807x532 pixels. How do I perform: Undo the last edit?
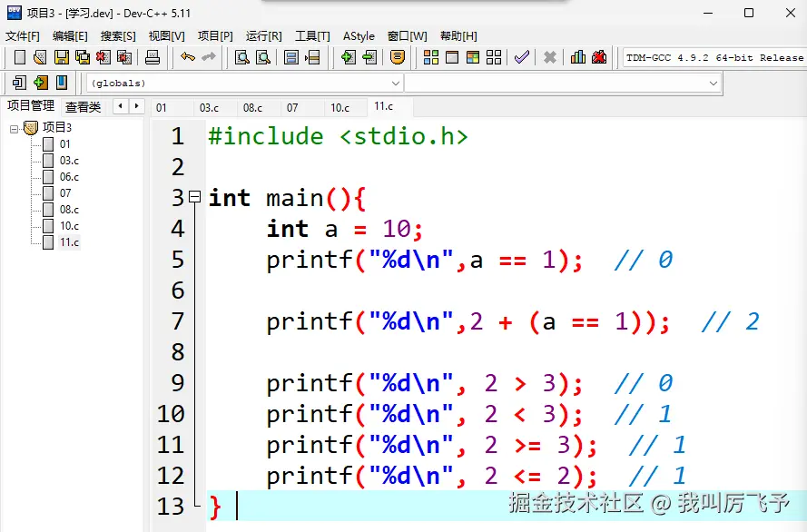(x=188, y=57)
